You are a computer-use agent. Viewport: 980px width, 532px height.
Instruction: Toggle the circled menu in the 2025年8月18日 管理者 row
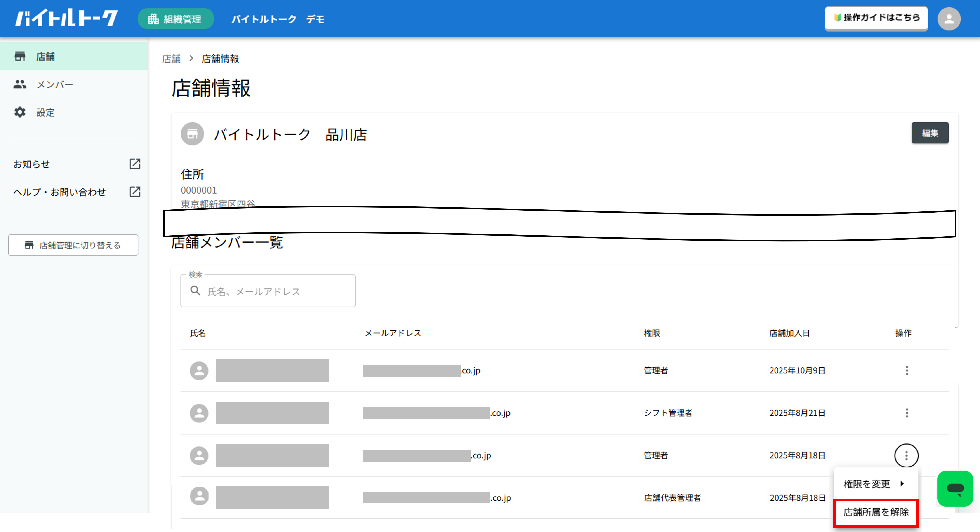907,456
